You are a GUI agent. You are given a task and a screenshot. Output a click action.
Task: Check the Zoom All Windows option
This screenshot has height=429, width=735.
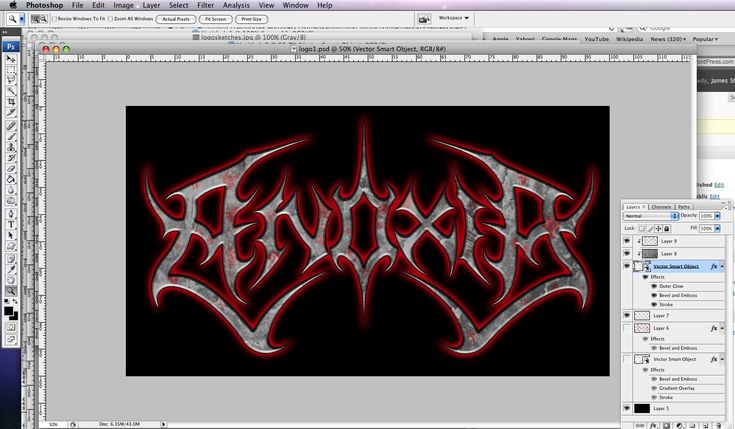click(110, 19)
